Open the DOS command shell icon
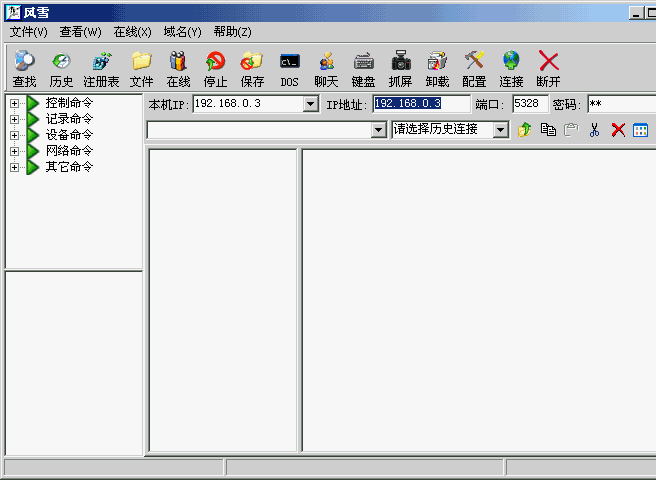 (289, 68)
